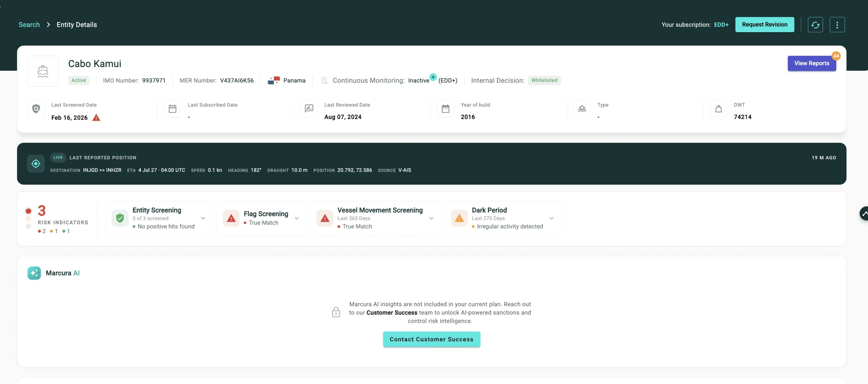Click the Entity Details breadcrumb

pyautogui.click(x=77, y=25)
